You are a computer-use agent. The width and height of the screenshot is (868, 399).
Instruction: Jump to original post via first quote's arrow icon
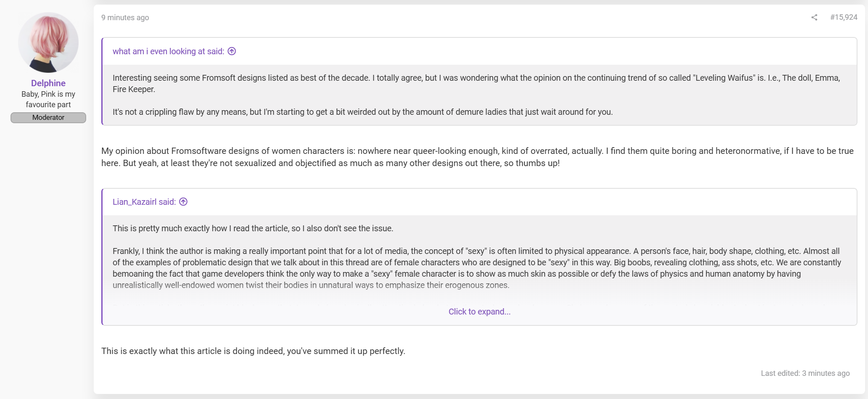tap(232, 51)
